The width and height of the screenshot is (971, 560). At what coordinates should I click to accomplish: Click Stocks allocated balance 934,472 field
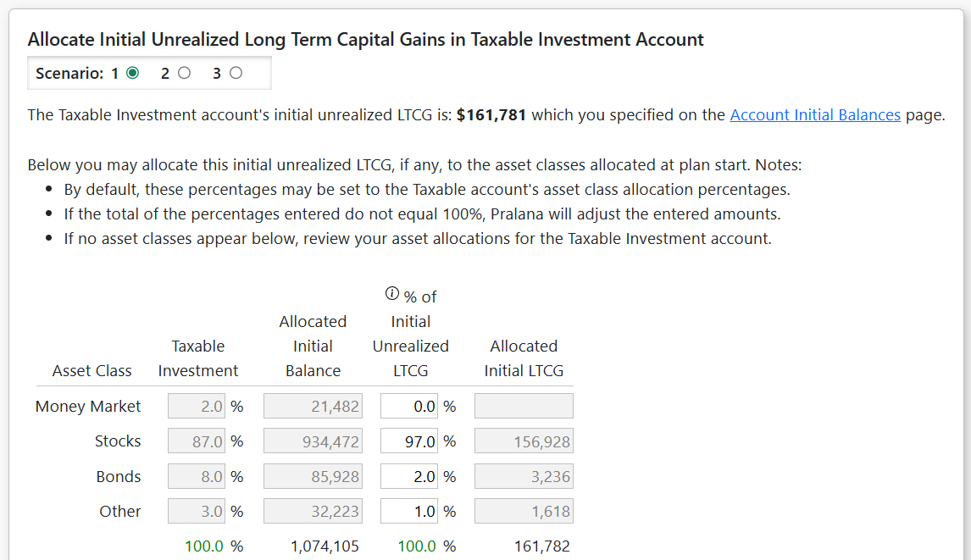[x=313, y=441]
